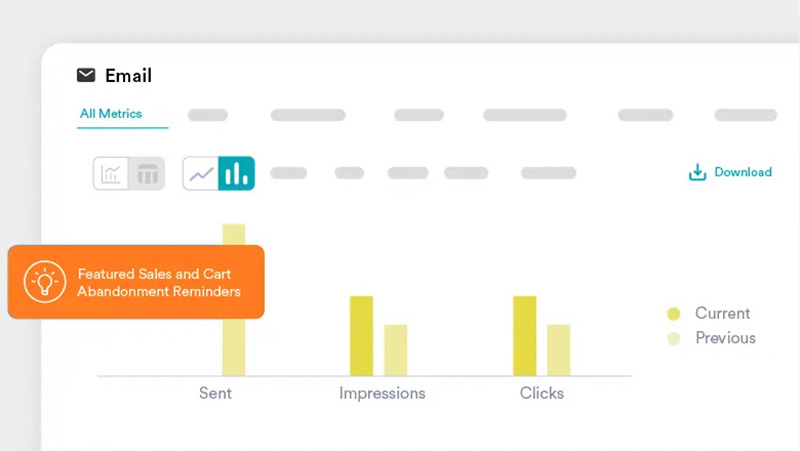Click the Impressions previous period bar
This screenshot has height=451, width=800.
395,350
